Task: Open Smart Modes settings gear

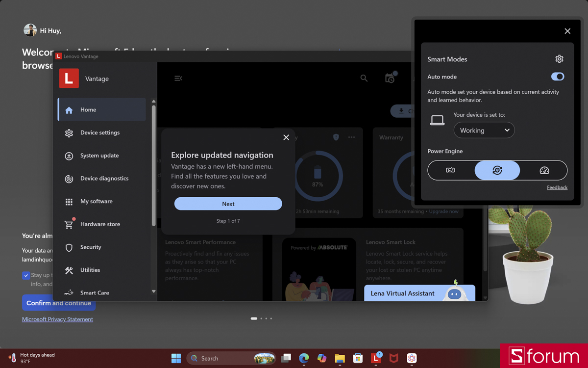Action: coord(559,59)
